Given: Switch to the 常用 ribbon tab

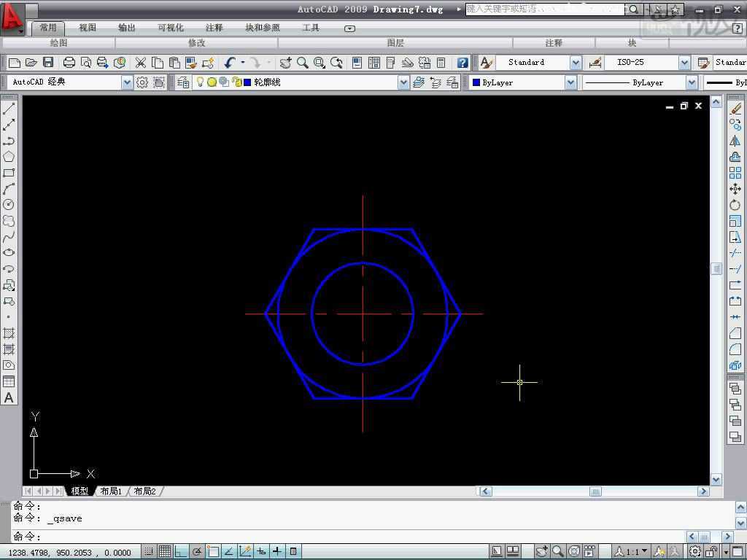Looking at the screenshot, I should 47,28.
